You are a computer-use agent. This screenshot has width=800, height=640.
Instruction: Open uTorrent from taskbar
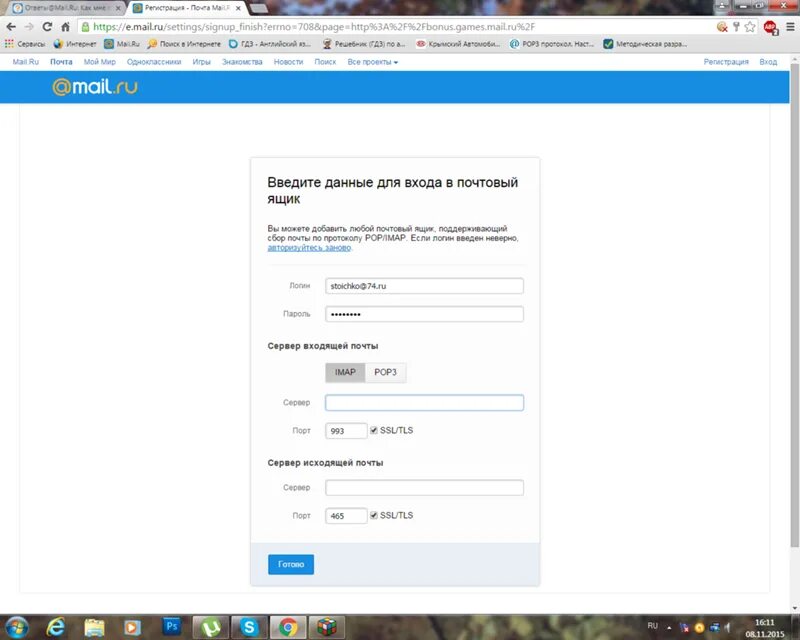(211, 627)
